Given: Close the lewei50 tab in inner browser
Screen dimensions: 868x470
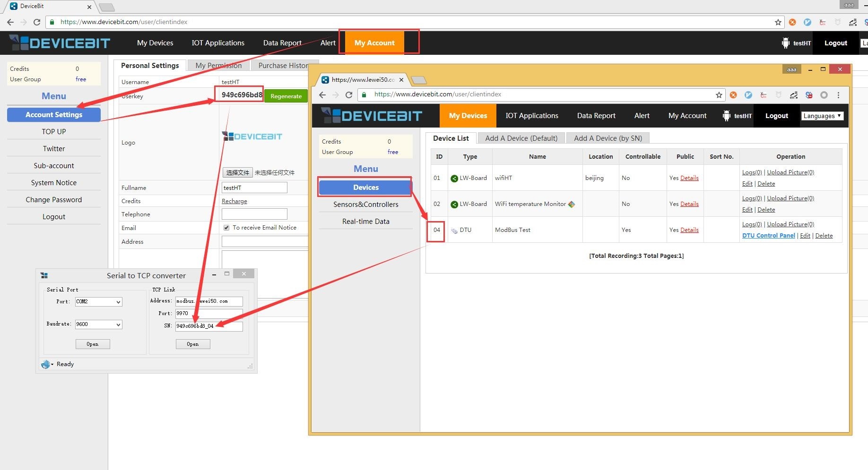Looking at the screenshot, I should point(401,80).
